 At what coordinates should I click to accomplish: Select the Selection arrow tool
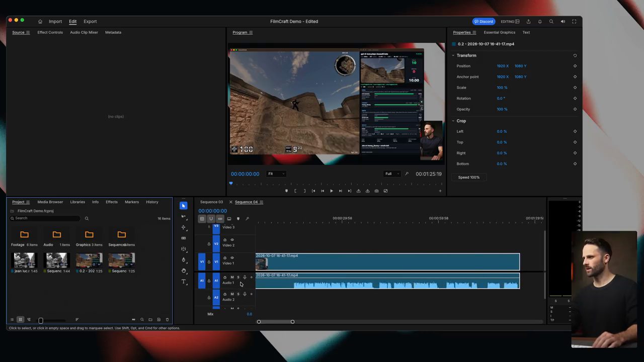pos(183,206)
